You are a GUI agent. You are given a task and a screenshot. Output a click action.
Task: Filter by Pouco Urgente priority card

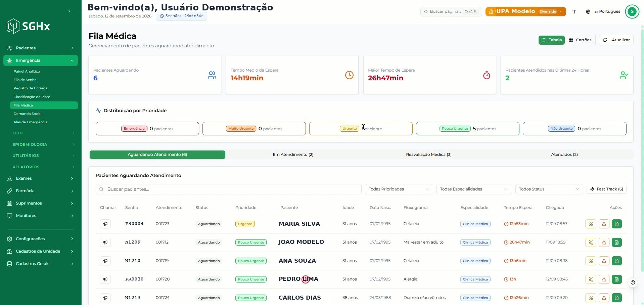(x=467, y=129)
